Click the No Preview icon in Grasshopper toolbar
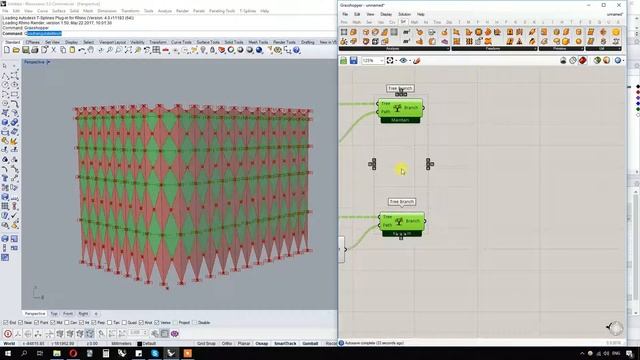 click(x=563, y=60)
